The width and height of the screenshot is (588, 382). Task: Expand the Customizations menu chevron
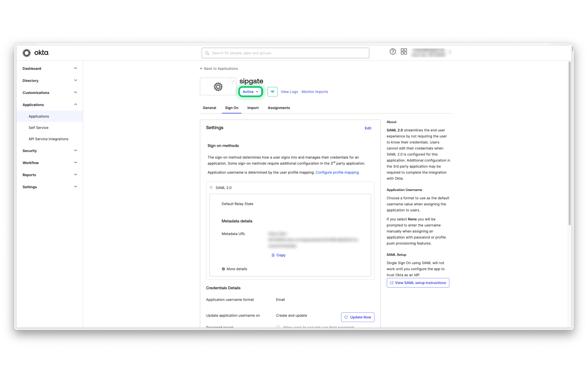(x=75, y=92)
